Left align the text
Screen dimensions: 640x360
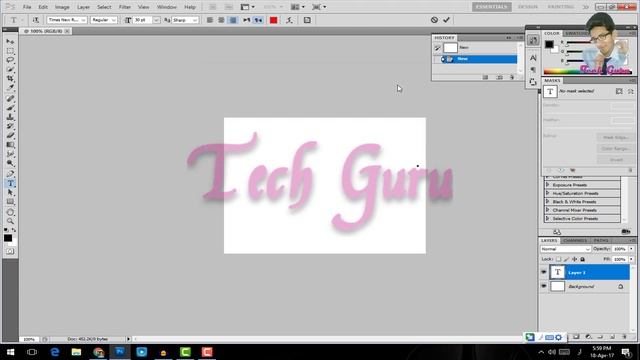pos(210,20)
